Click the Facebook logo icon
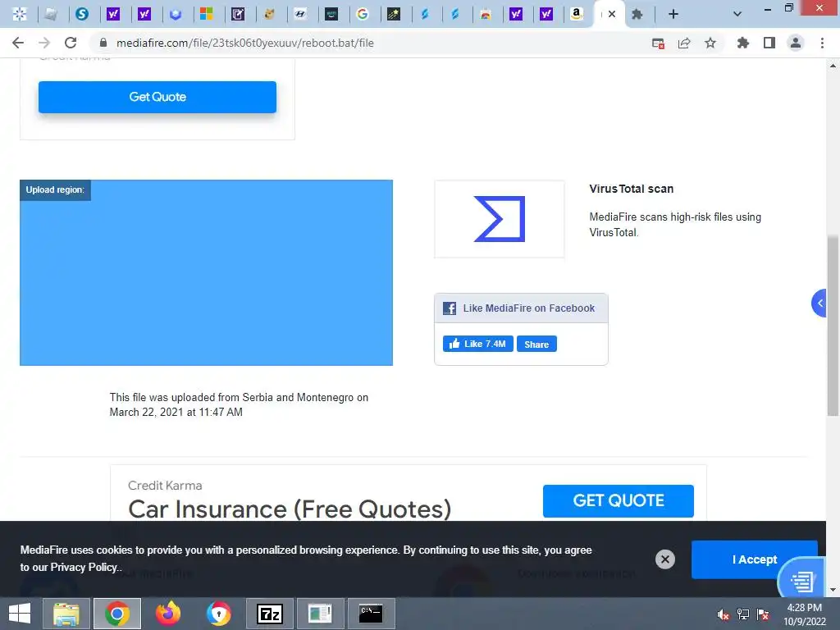The width and height of the screenshot is (840, 630). coord(450,308)
